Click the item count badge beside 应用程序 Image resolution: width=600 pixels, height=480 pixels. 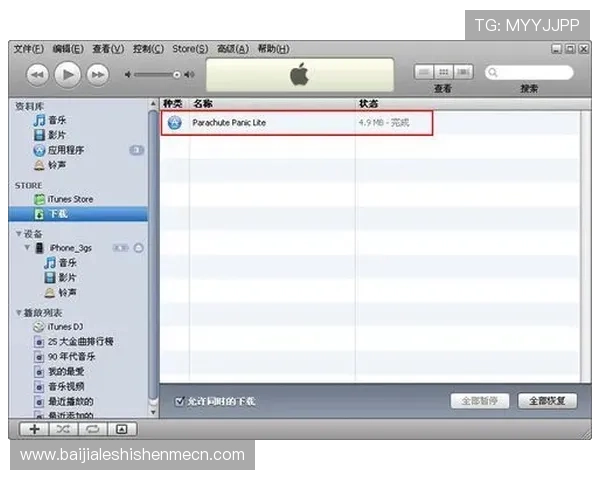pyautogui.click(x=137, y=150)
